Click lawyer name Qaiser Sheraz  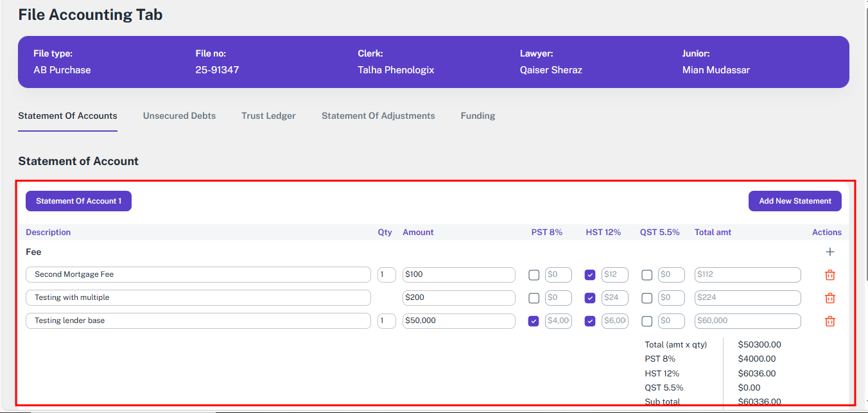(x=551, y=70)
